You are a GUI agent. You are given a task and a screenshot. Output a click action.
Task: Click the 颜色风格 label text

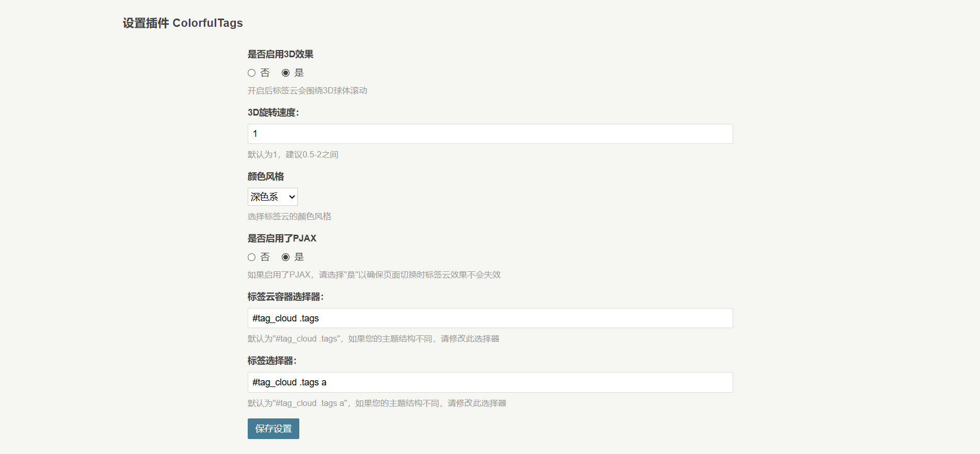pyautogui.click(x=266, y=176)
